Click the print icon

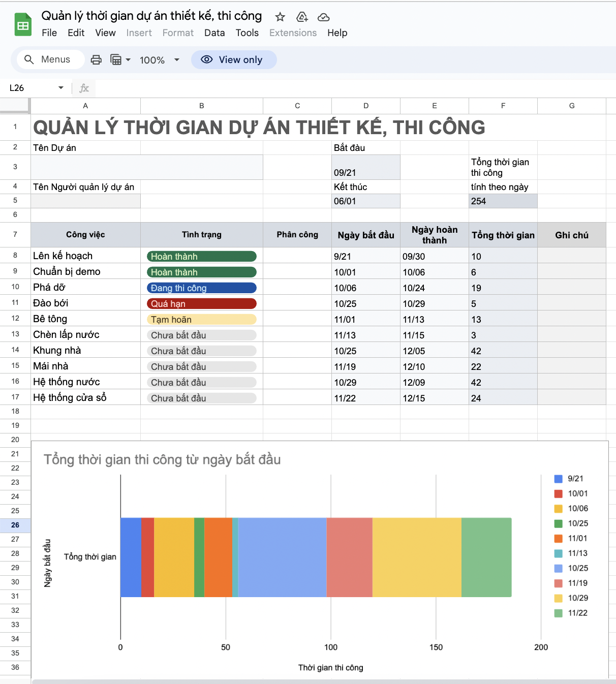tap(96, 60)
